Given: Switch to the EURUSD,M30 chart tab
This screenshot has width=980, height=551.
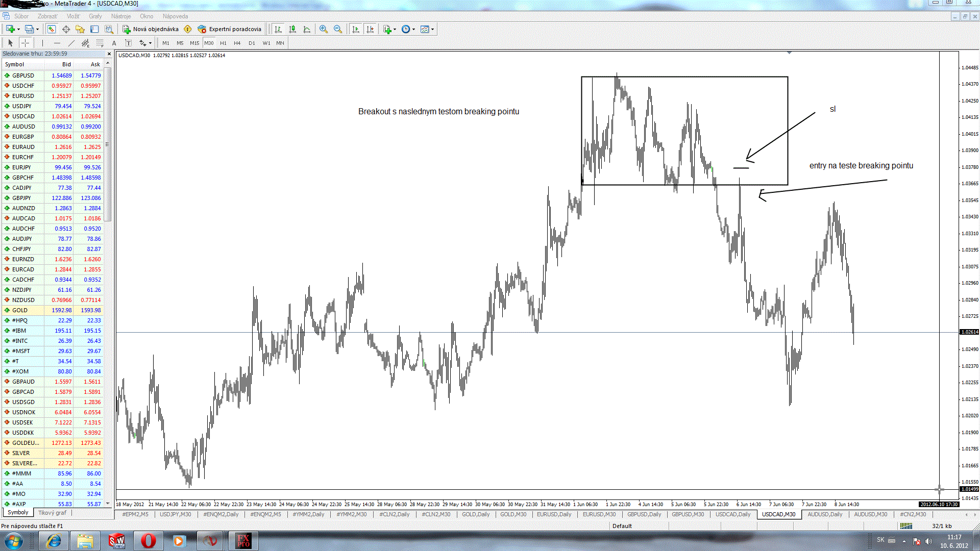Looking at the screenshot, I should 599,514.
